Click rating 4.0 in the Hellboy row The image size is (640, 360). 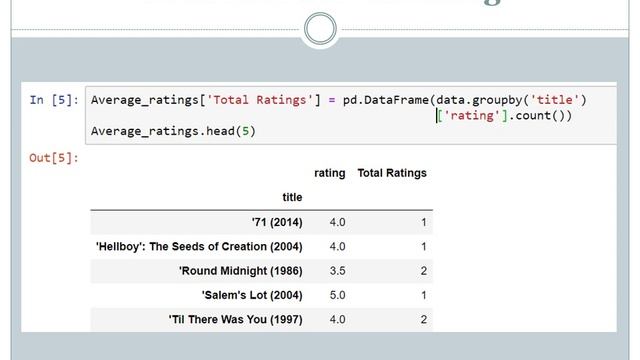(x=338, y=247)
